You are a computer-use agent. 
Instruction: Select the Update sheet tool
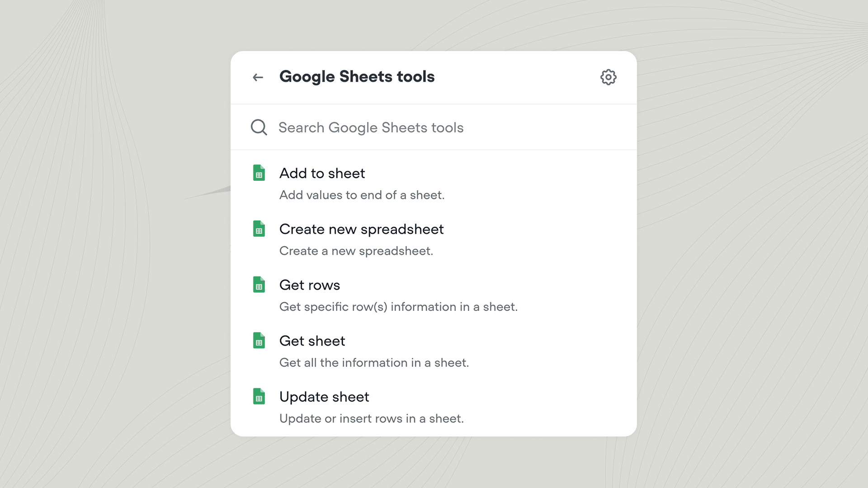[x=434, y=407]
